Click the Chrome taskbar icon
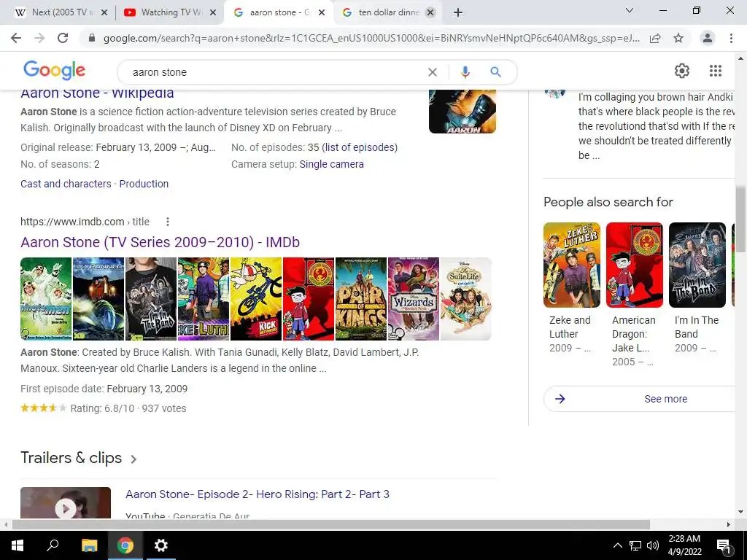 tap(125, 545)
